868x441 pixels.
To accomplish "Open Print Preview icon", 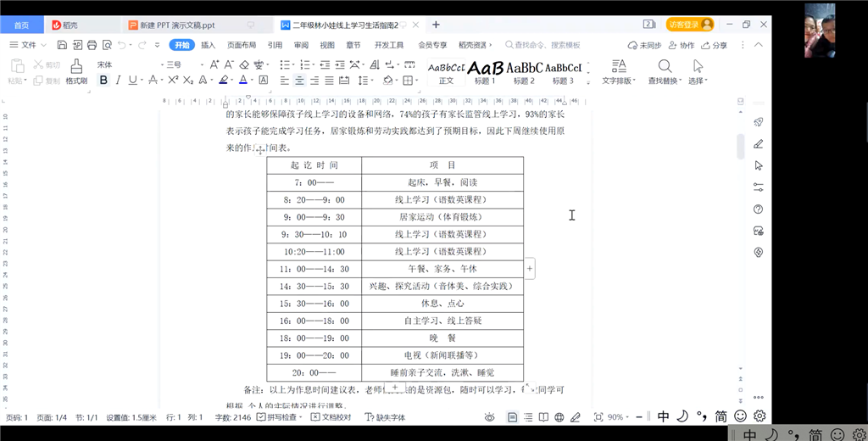I will click(x=107, y=45).
